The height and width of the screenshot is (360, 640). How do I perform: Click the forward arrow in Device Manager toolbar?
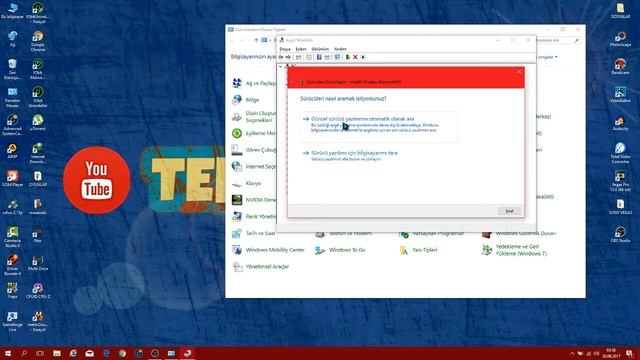coord(288,57)
